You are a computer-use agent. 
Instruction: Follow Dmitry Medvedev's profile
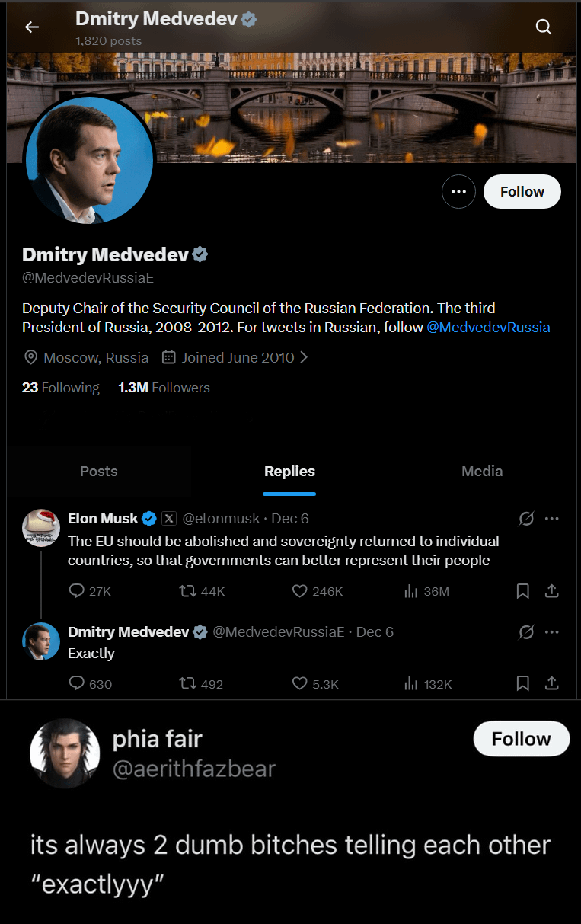[x=522, y=192]
